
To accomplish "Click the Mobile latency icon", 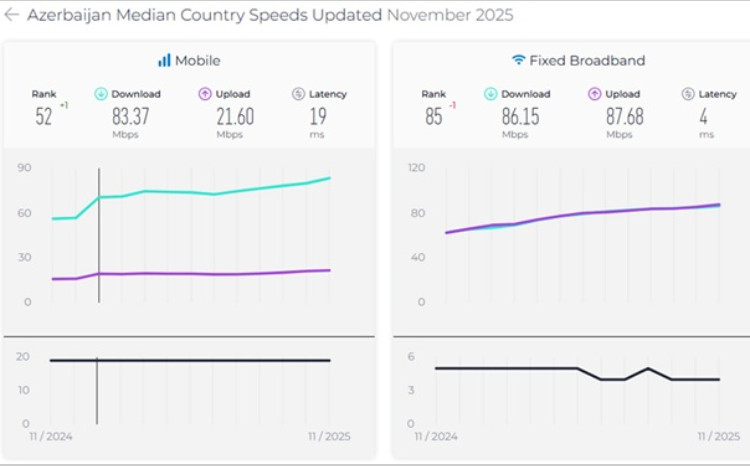I will point(298,94).
